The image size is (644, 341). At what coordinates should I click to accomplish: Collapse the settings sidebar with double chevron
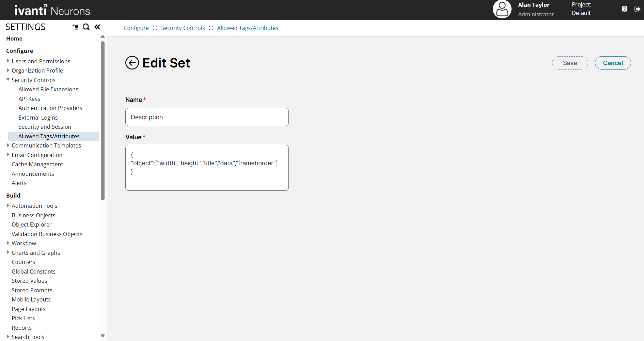click(x=97, y=27)
